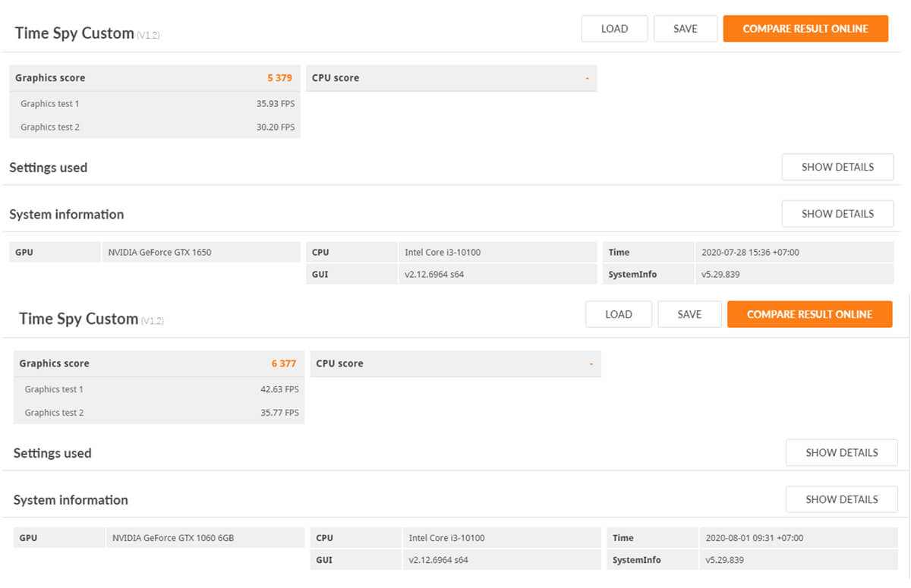The image size is (911, 588).
Task: Select the NVIDIA GeForce GTX 1060 6GB text
Action: 173,538
